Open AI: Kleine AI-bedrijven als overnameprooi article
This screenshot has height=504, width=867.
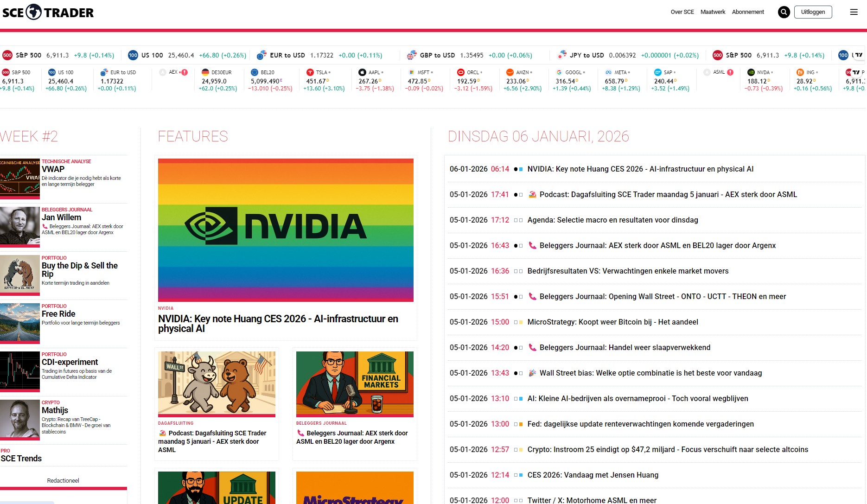point(637,398)
